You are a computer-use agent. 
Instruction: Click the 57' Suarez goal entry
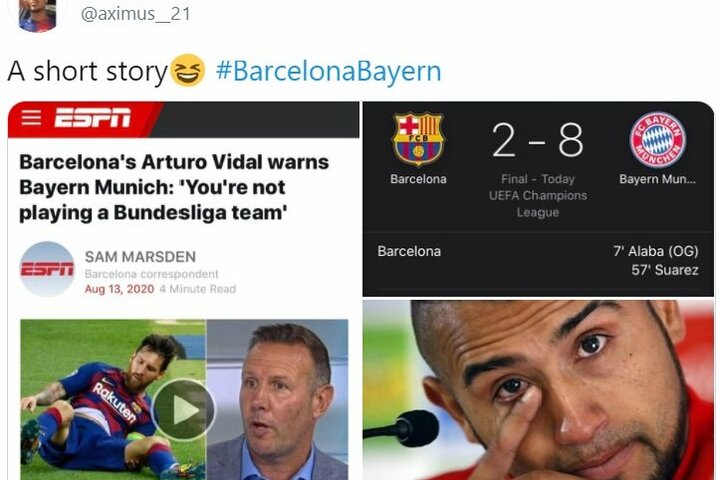pos(664,270)
